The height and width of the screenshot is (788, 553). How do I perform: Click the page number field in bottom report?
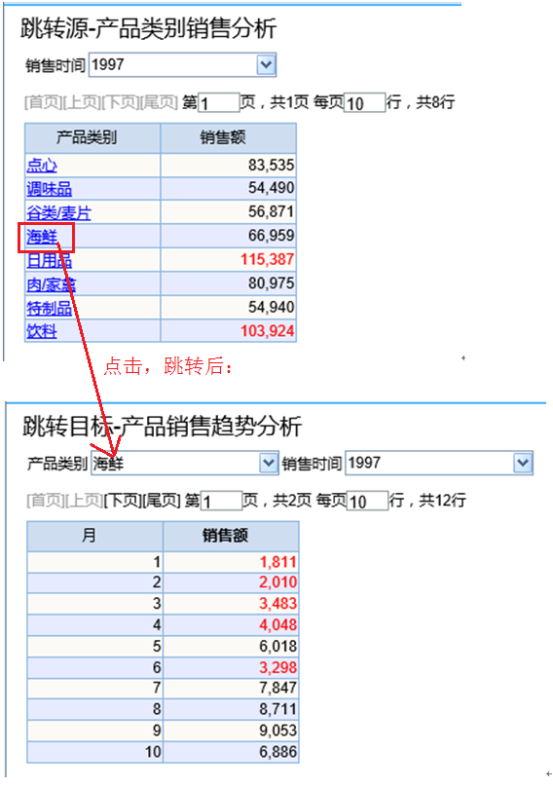221,501
